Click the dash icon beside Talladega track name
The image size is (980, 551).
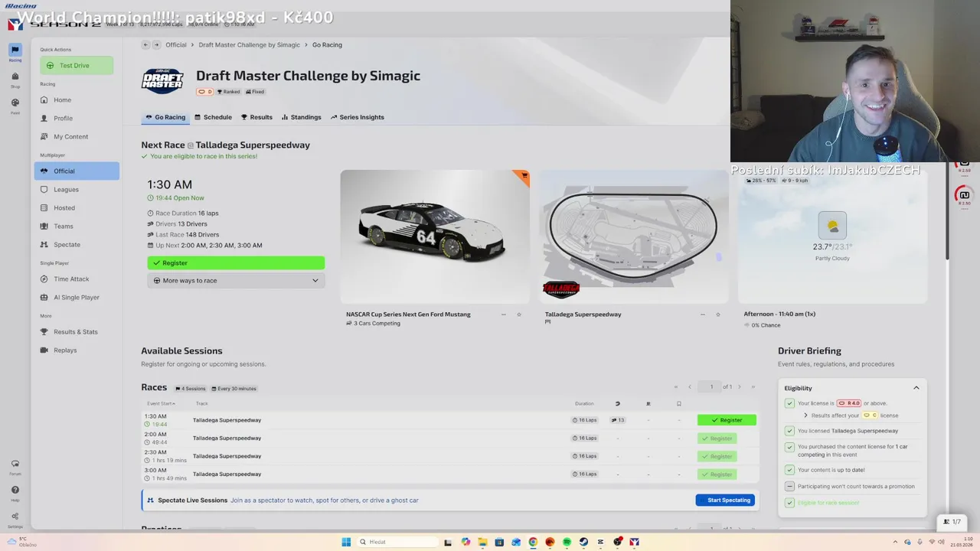click(x=702, y=315)
